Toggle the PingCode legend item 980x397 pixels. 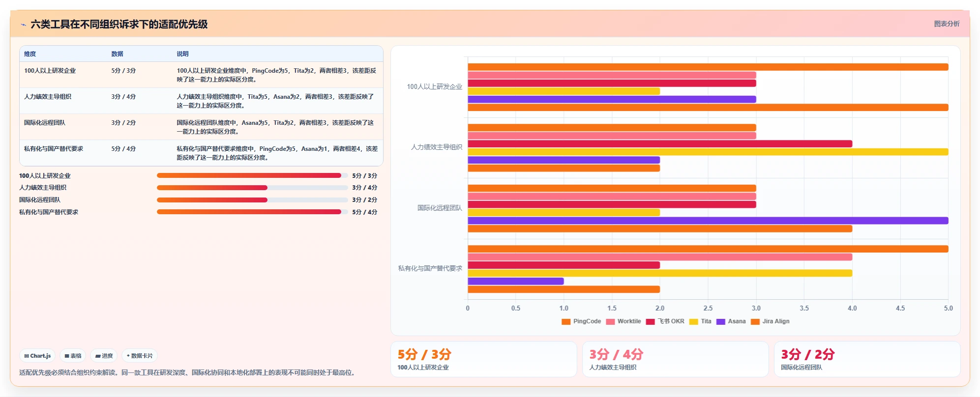click(x=581, y=321)
